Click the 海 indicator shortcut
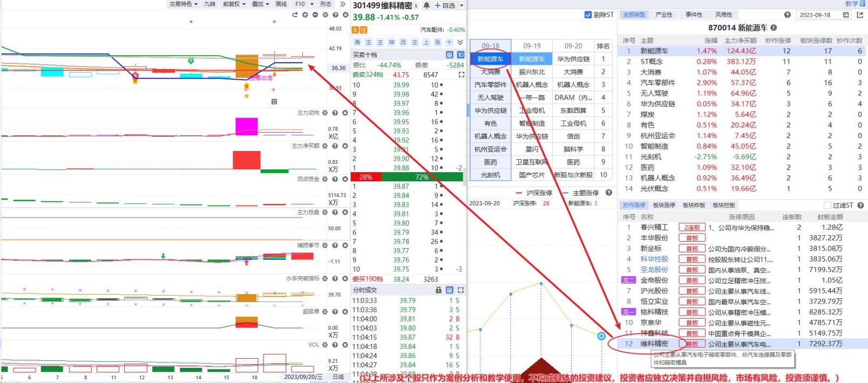Viewport: 868px width, 383px height. (x=357, y=42)
